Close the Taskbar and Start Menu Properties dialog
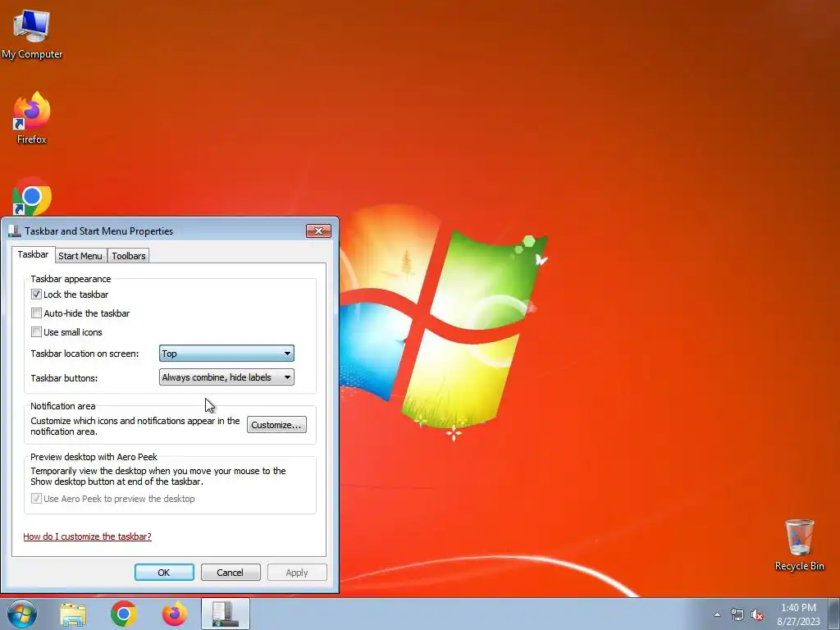 319,231
